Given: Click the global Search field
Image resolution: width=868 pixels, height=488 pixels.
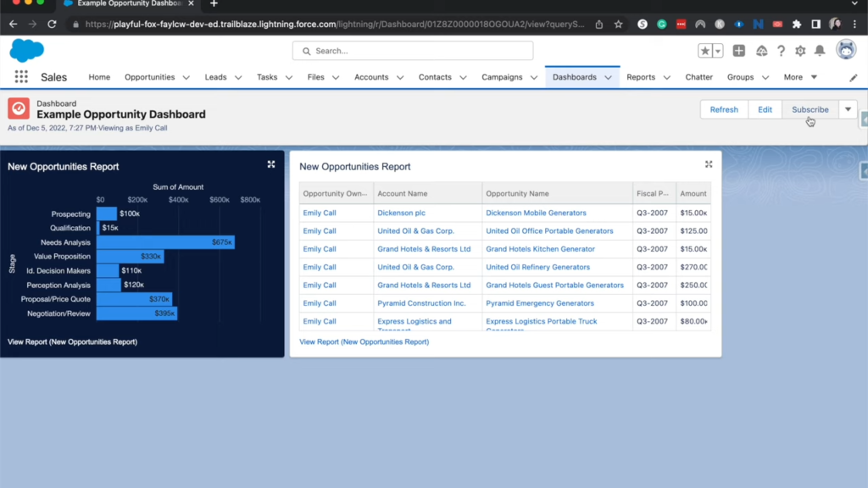Looking at the screenshot, I should (412, 51).
